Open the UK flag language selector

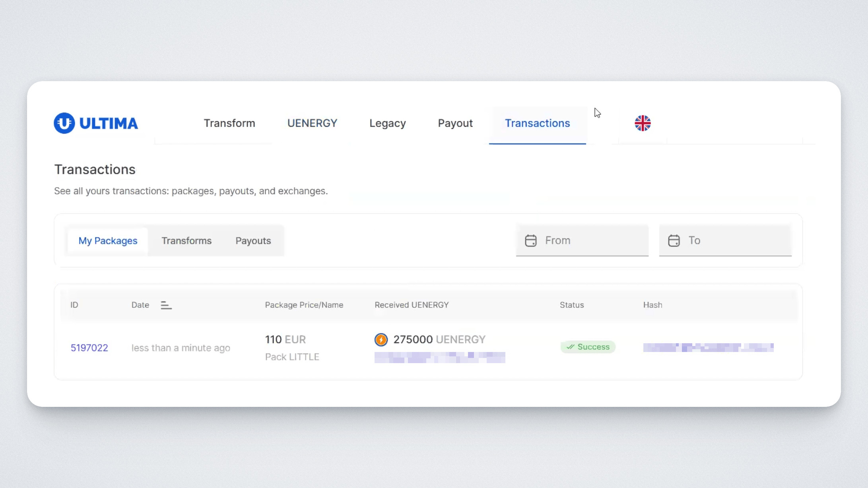[x=643, y=123]
